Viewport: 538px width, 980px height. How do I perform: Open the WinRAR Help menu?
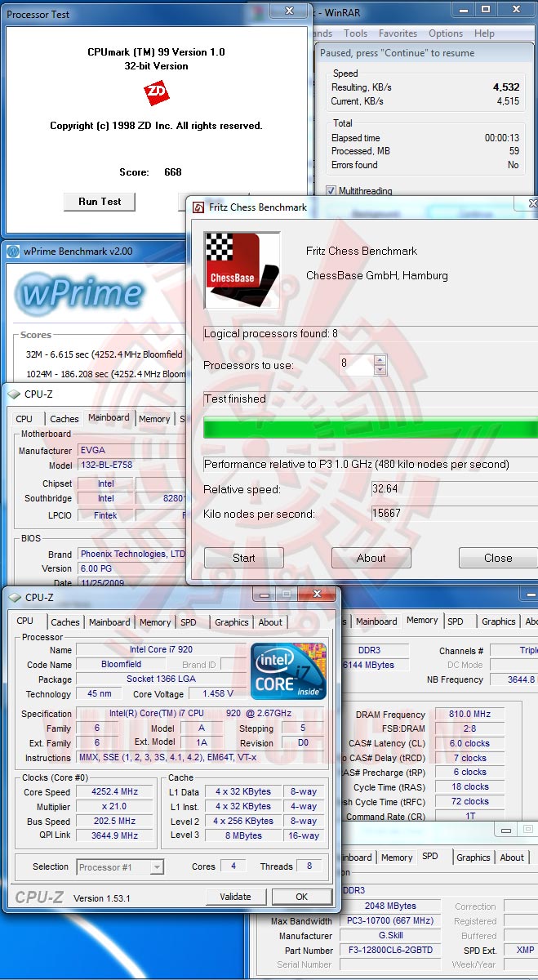tap(484, 33)
